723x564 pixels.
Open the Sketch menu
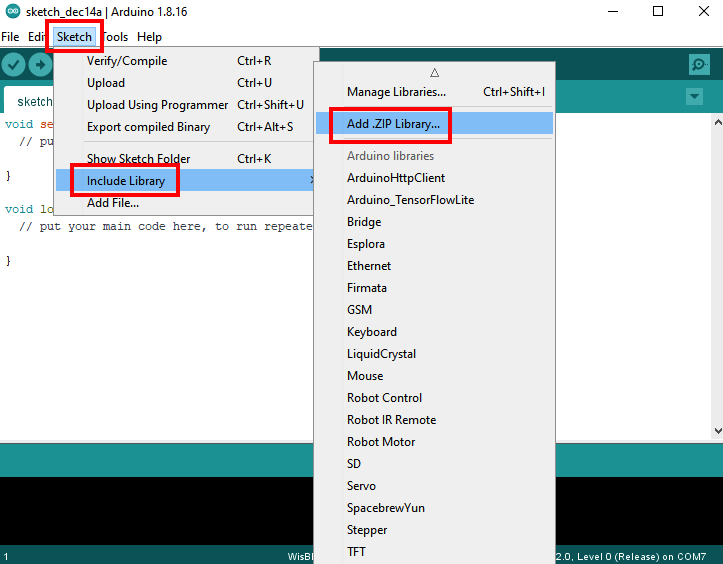pyautogui.click(x=74, y=37)
